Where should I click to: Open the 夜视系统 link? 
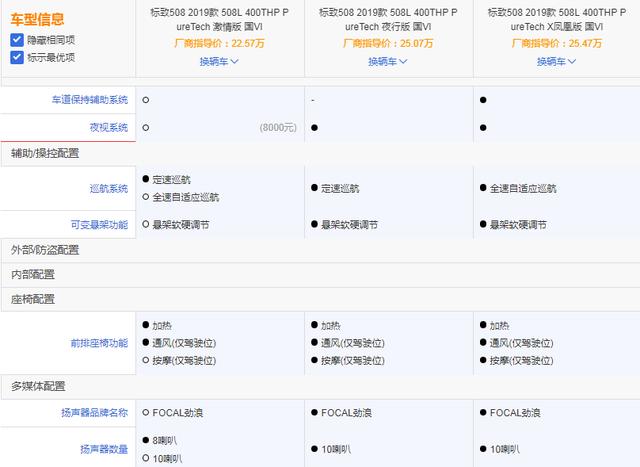(x=109, y=127)
